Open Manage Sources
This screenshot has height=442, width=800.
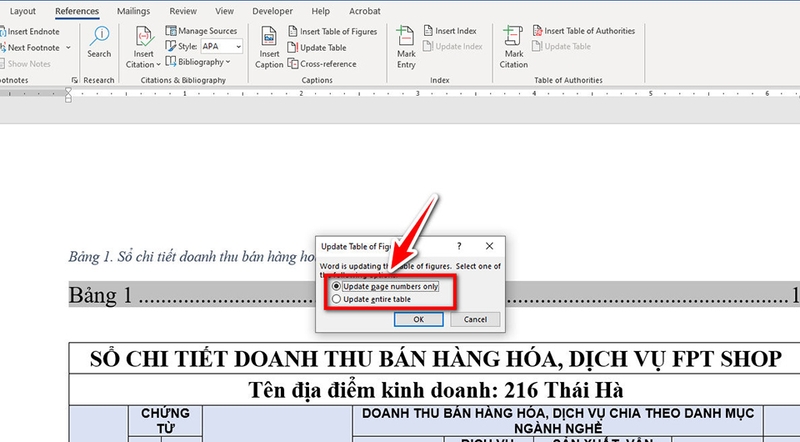(x=202, y=31)
